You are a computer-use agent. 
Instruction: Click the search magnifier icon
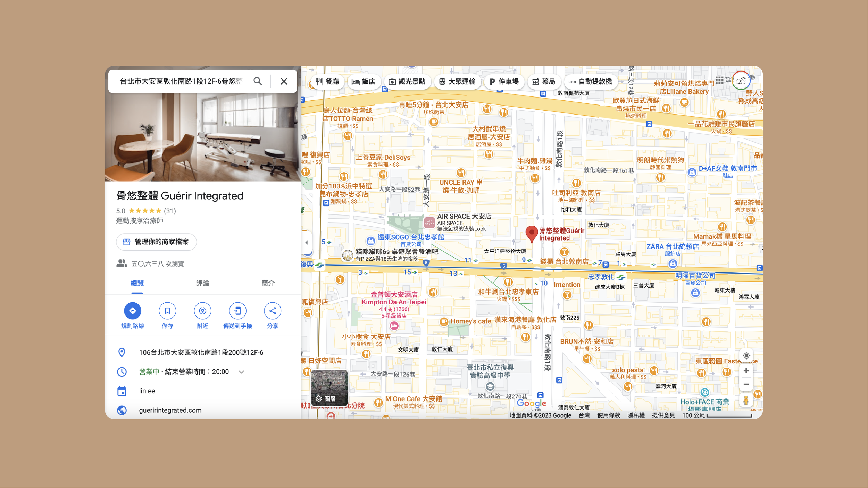coord(257,81)
